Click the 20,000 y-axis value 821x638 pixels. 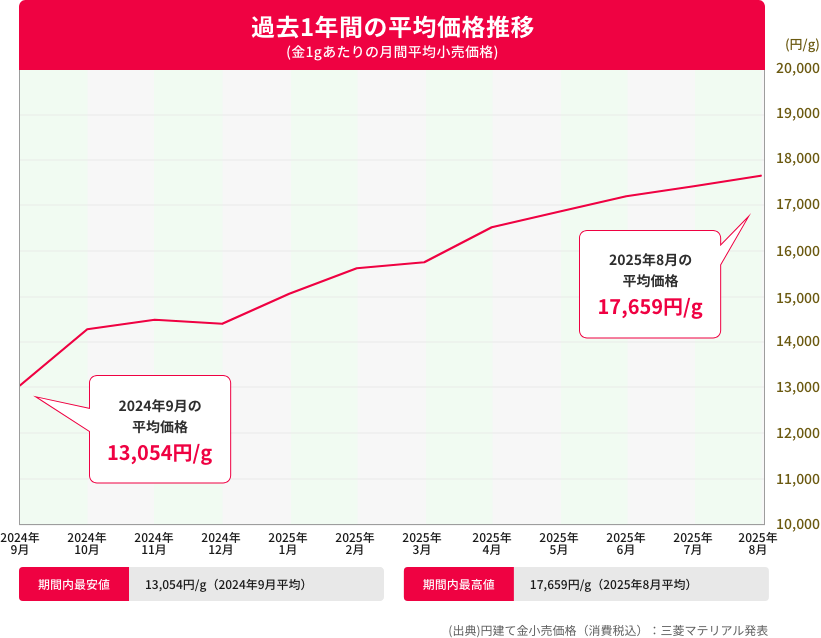click(798, 68)
